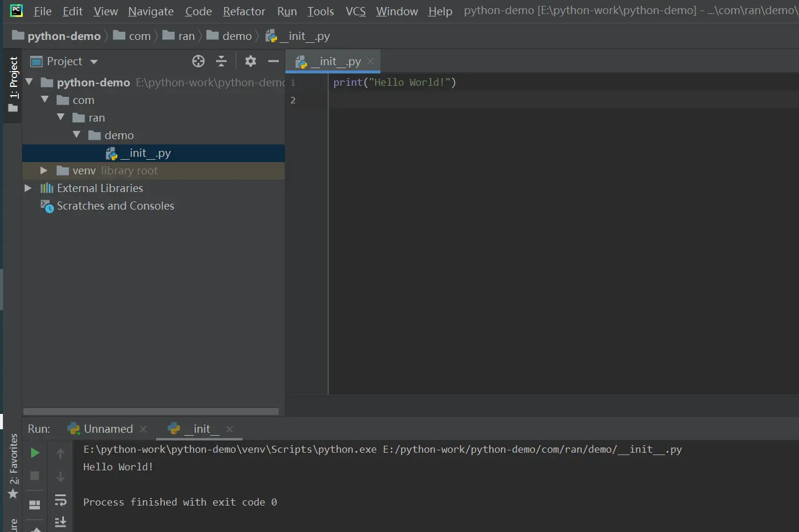Select the ran folder in the tree

click(153, 117)
